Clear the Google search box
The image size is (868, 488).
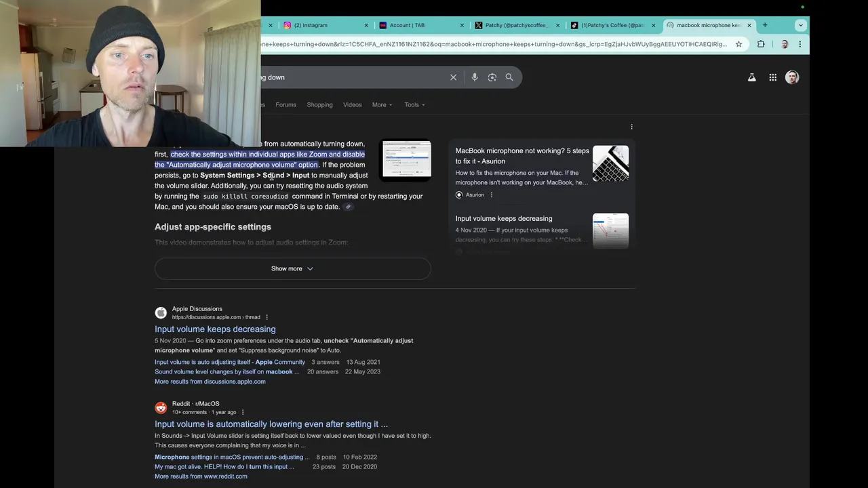(454, 77)
